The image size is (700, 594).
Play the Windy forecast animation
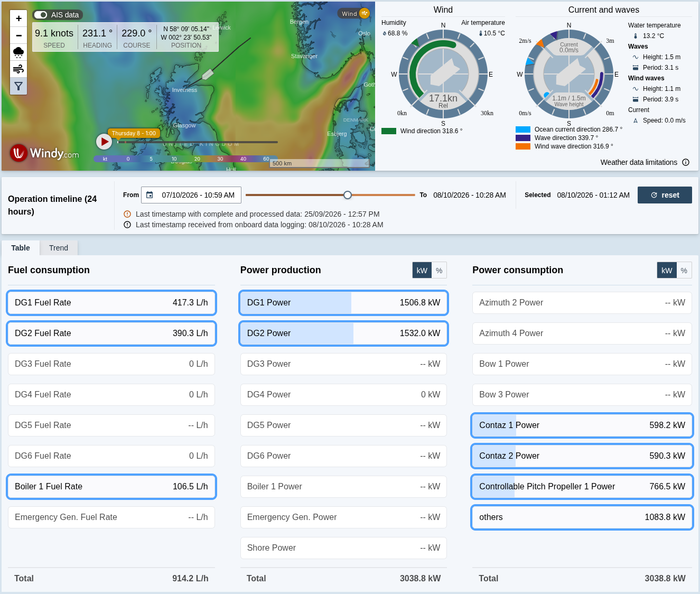coord(104,142)
